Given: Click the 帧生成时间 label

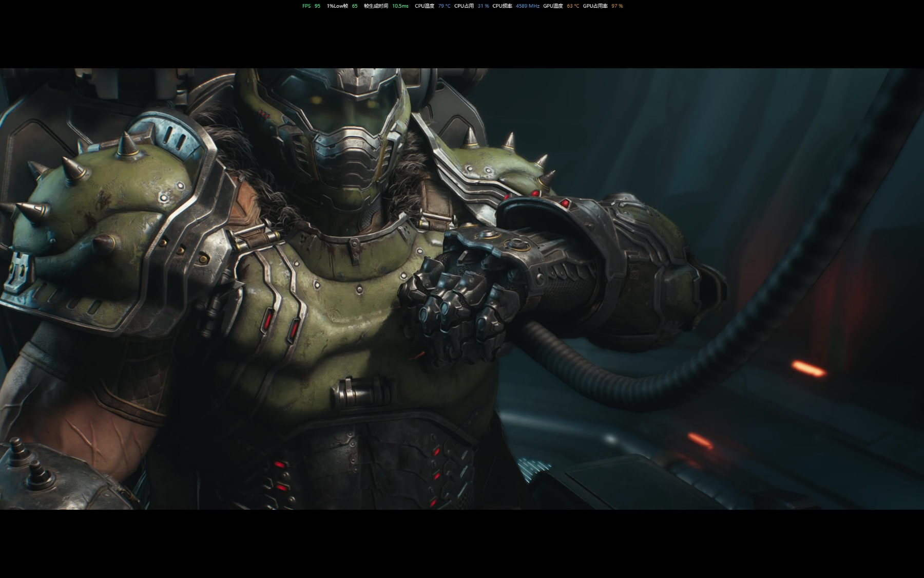Looking at the screenshot, I should point(376,6).
